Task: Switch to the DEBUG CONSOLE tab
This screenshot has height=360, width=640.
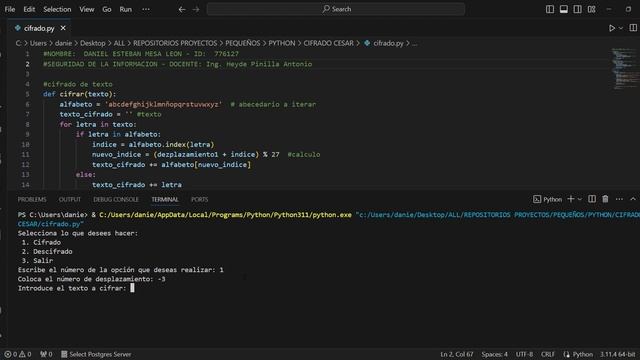Action: coord(116,199)
